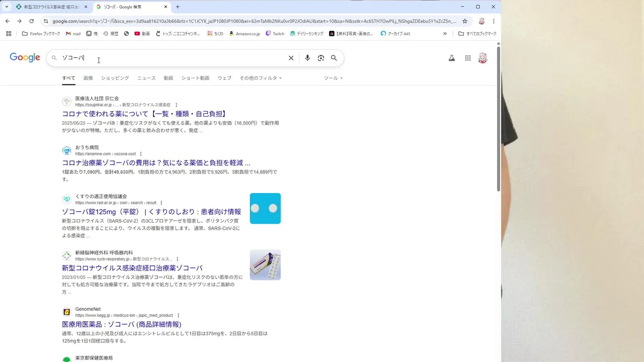Open the Chrome profile avatar in toolbar

coord(481,21)
